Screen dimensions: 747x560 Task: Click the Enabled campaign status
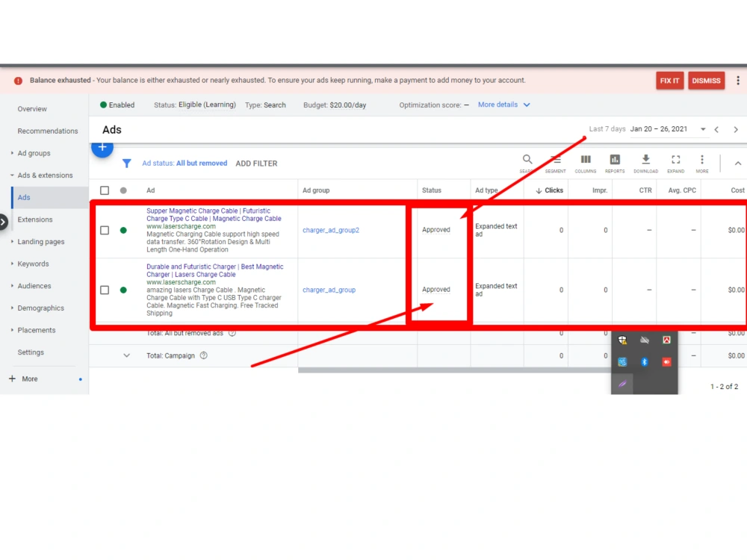117,105
